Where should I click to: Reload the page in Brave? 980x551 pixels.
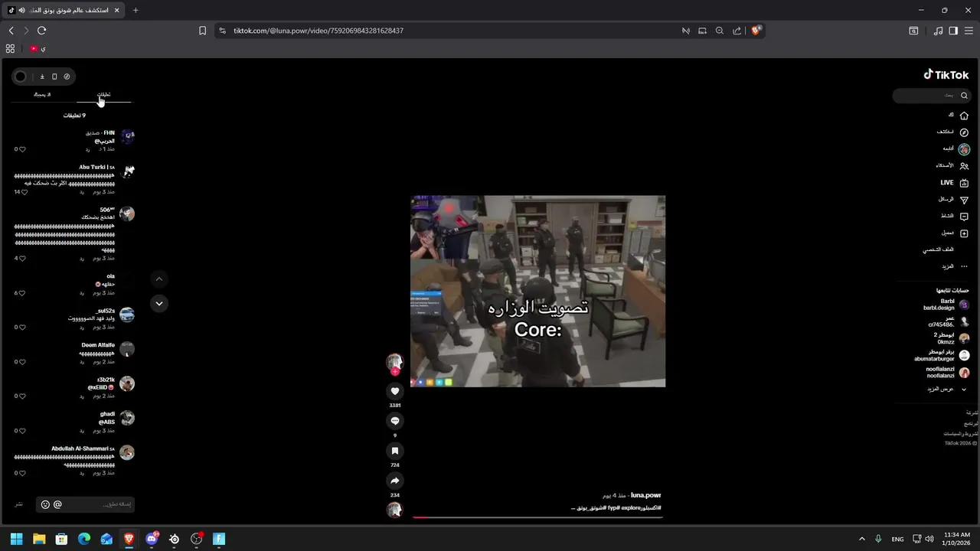(x=41, y=31)
